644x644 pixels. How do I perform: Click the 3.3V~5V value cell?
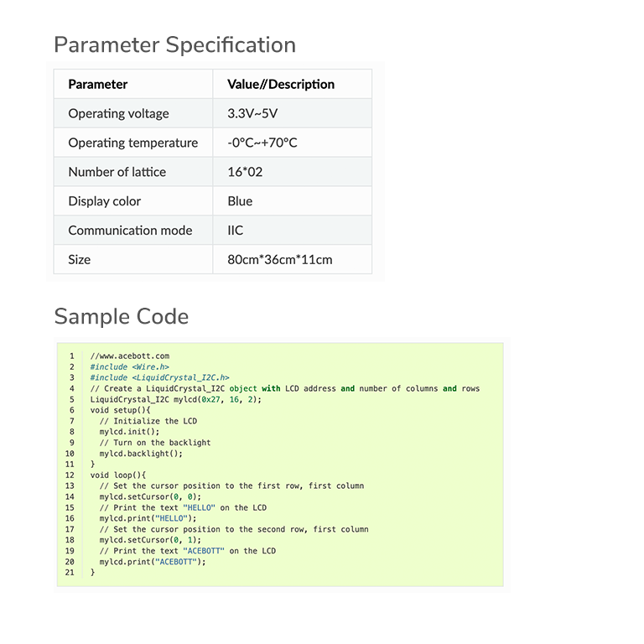(x=293, y=113)
